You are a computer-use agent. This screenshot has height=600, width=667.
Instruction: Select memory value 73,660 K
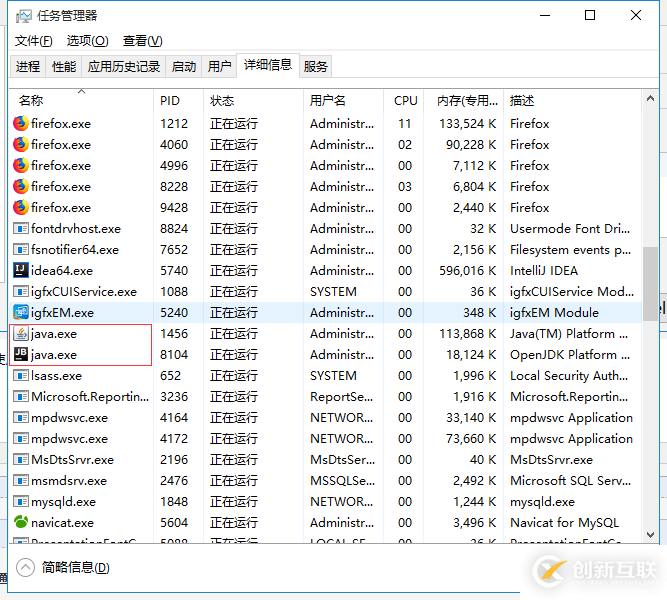click(x=471, y=439)
